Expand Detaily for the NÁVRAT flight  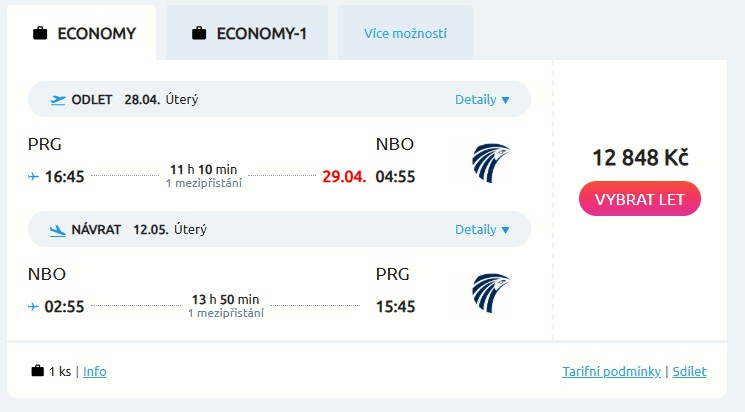(482, 229)
